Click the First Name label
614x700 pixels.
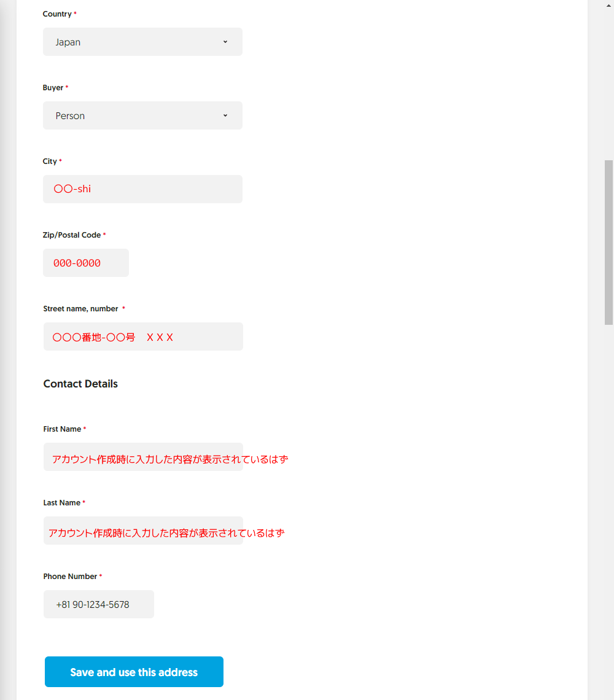pos(62,429)
